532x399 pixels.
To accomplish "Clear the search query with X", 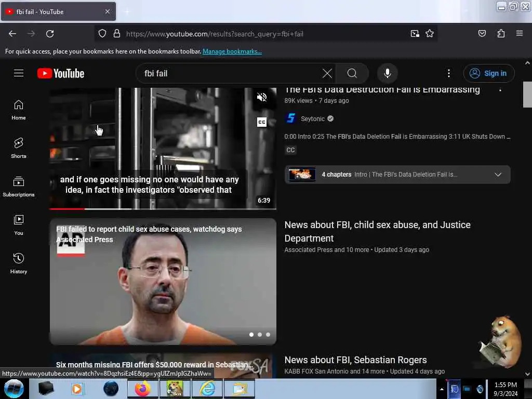I will tap(327, 73).
